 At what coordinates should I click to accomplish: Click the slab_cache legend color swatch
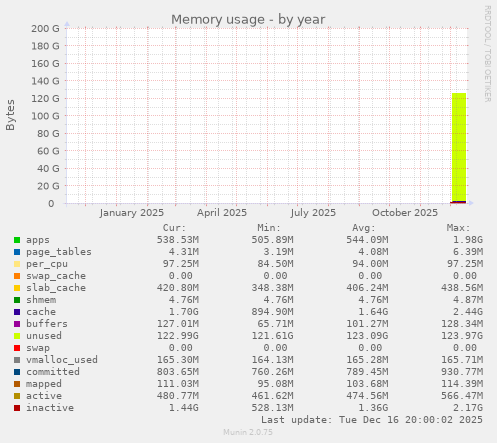coord(17,288)
